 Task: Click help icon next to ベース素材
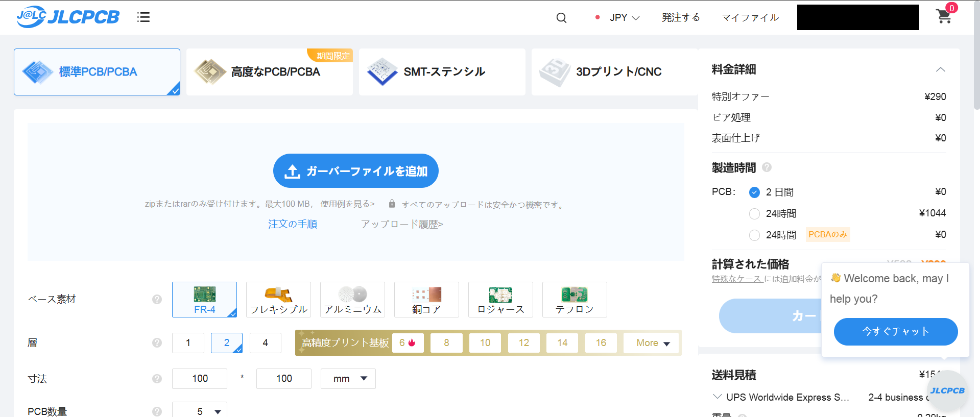tap(157, 300)
